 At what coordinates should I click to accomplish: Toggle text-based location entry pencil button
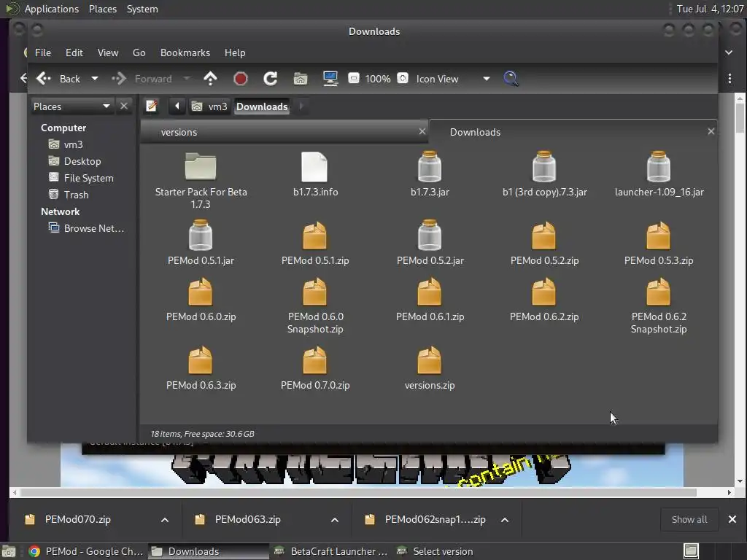152,106
